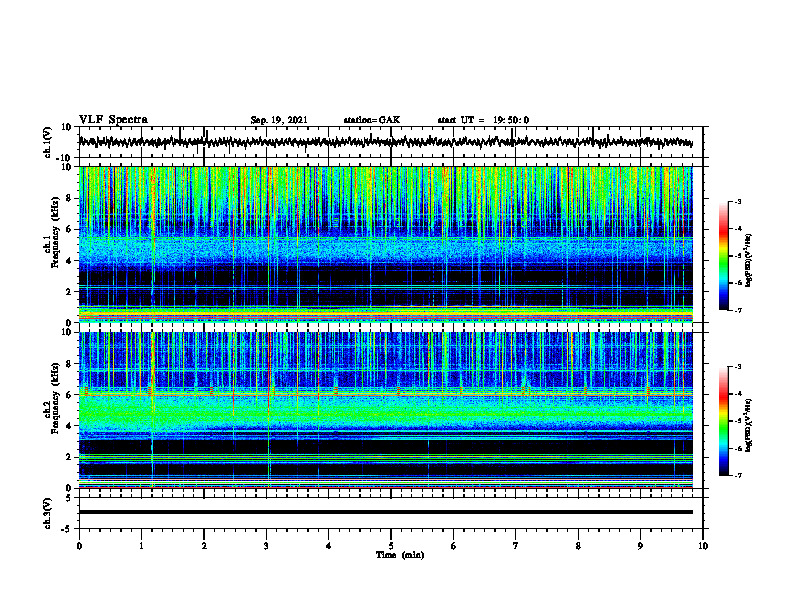Click the "-7" tick on ch.2 colorbar
The height and width of the screenshot is (612, 792).
coord(738,476)
